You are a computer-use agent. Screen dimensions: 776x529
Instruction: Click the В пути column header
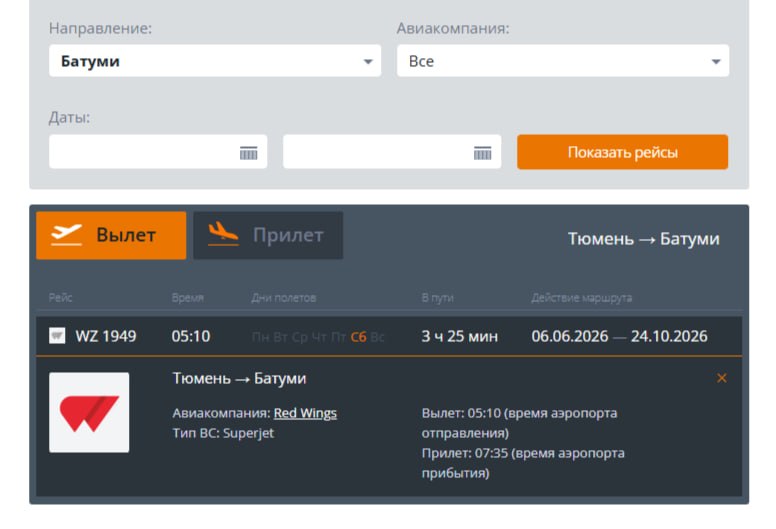[437, 298]
